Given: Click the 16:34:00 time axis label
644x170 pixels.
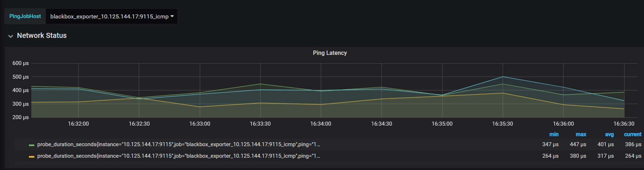Looking at the screenshot, I should tap(321, 124).
